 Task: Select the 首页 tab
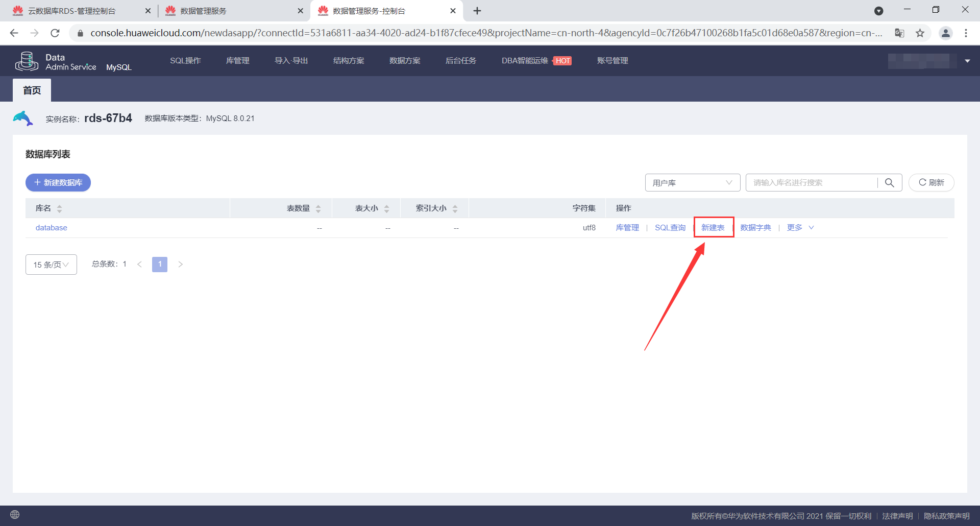[x=32, y=90]
